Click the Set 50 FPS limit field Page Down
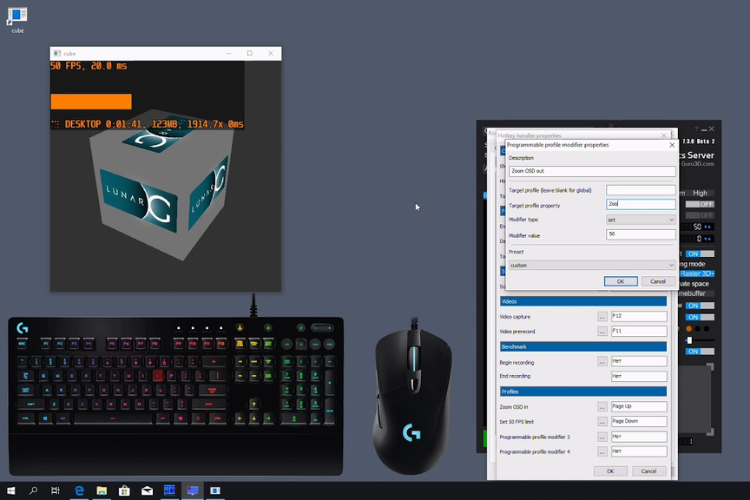 pos(639,421)
